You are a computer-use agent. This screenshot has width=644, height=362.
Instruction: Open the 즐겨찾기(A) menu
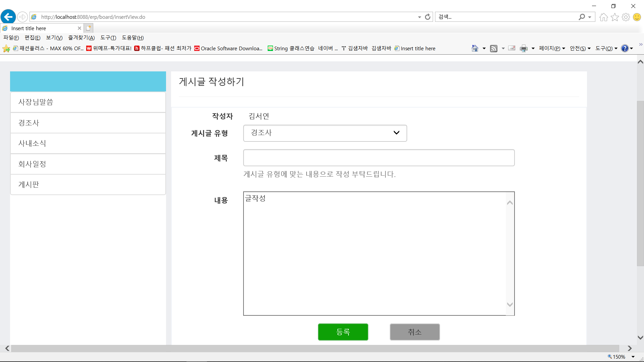pos(82,38)
